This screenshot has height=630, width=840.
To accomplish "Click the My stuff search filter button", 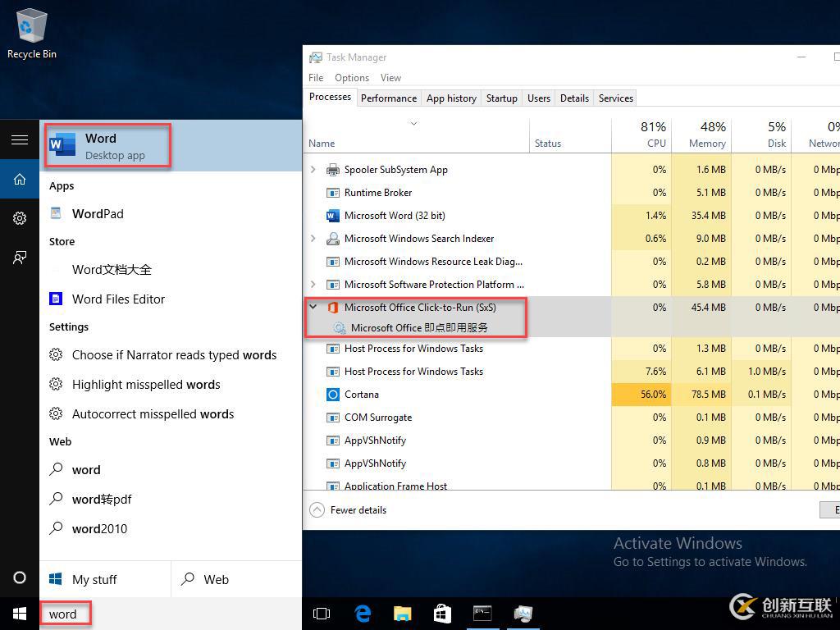I will (x=105, y=579).
